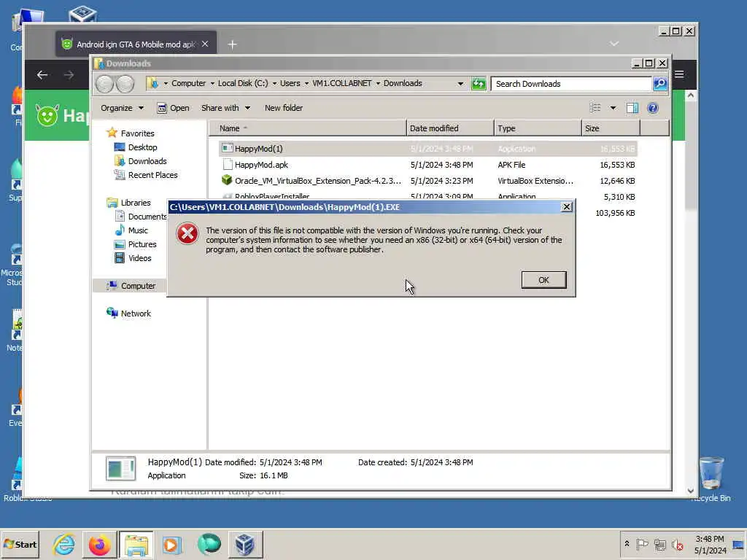Click the Open toolbar button
The height and width of the screenshot is (560, 747).
173,108
